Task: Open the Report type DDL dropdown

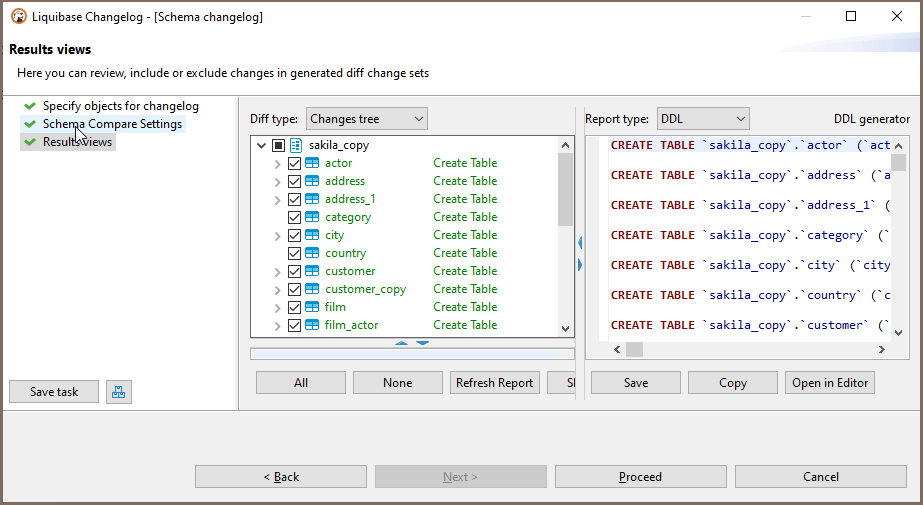Action: [x=702, y=119]
